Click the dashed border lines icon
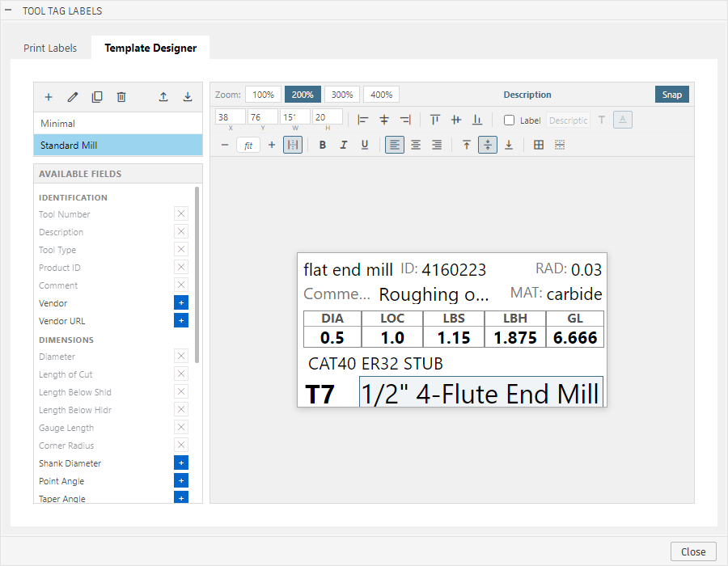The height and width of the screenshot is (566, 728). click(560, 145)
